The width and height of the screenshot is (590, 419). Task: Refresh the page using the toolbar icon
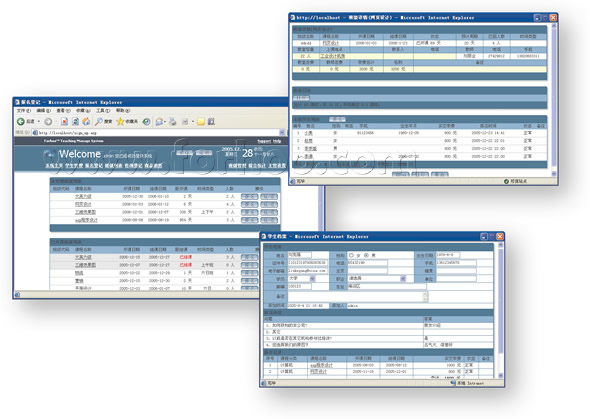[75, 121]
